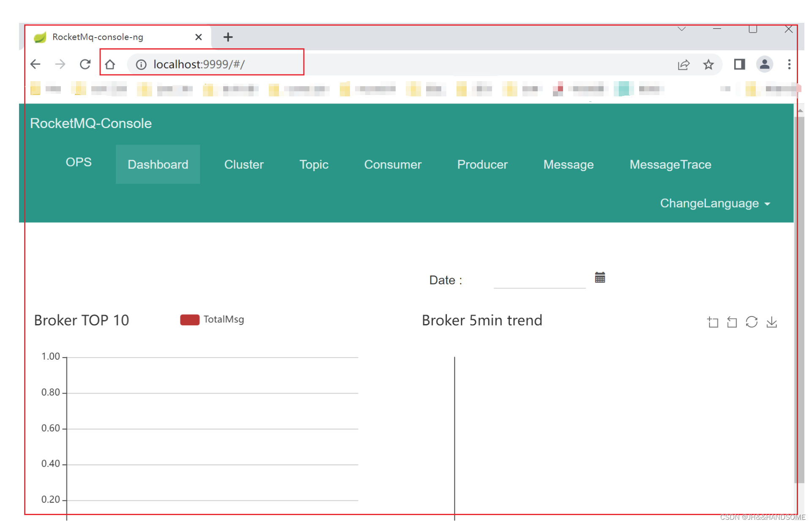Switch to the Dashboard tab
The image size is (812, 524).
158,164
